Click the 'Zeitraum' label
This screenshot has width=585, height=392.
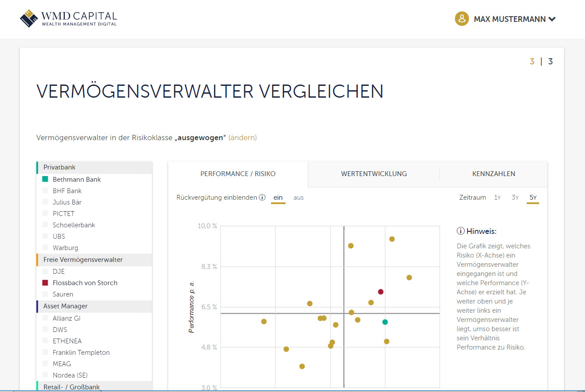point(472,198)
